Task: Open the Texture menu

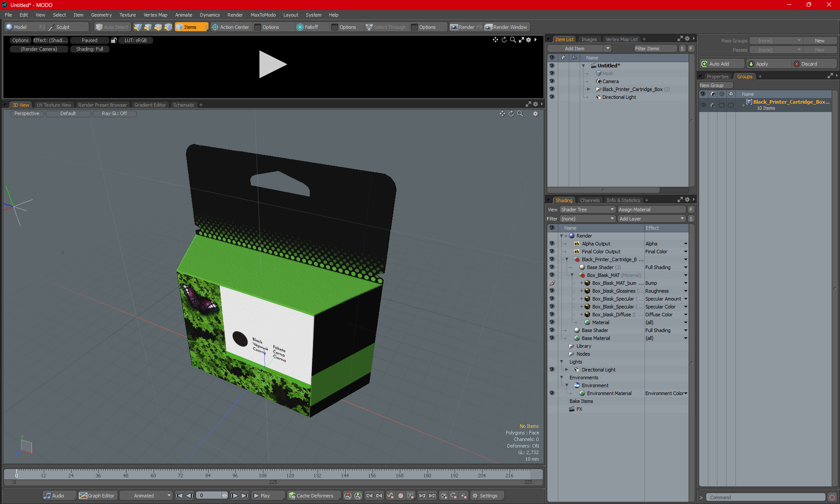Action: coord(127,15)
